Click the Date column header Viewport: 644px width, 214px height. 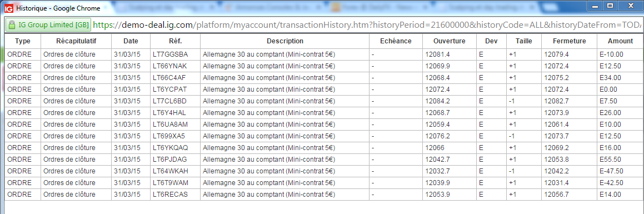(131, 41)
